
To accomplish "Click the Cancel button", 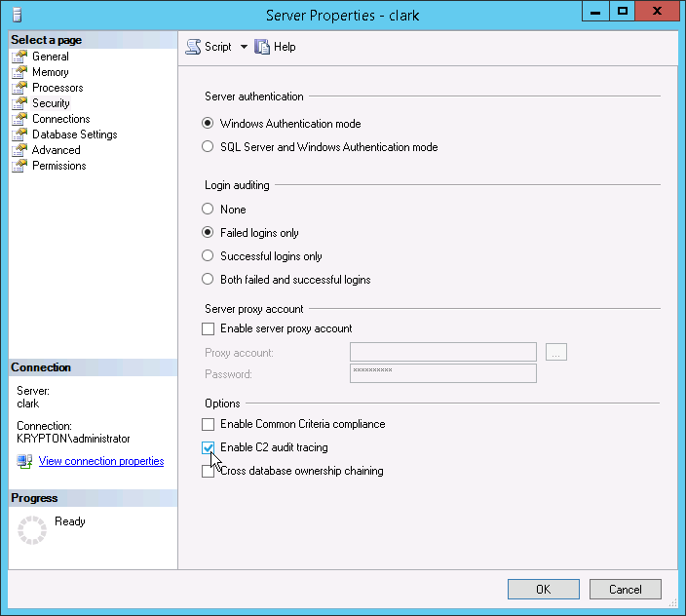I will [x=626, y=590].
